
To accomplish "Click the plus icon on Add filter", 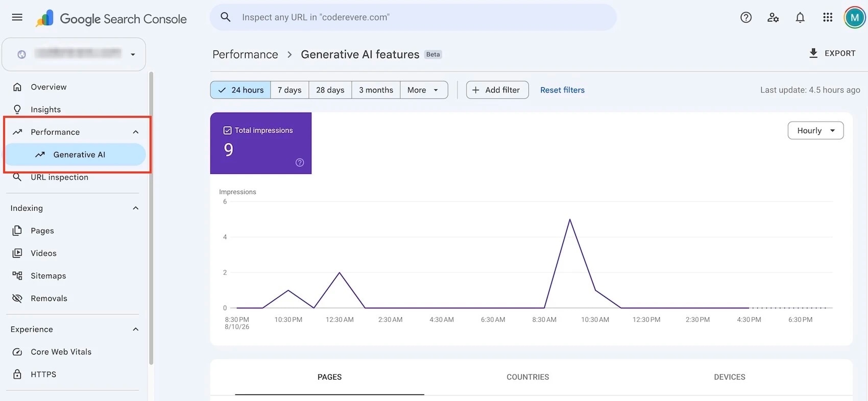I will tap(476, 90).
